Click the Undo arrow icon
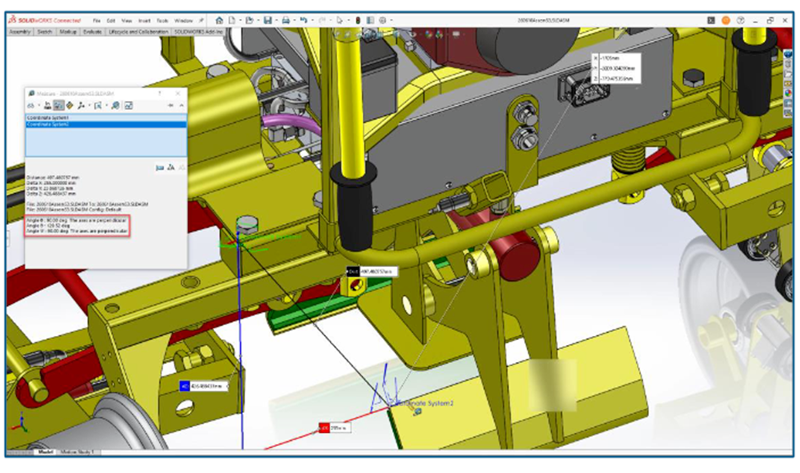 (304, 20)
